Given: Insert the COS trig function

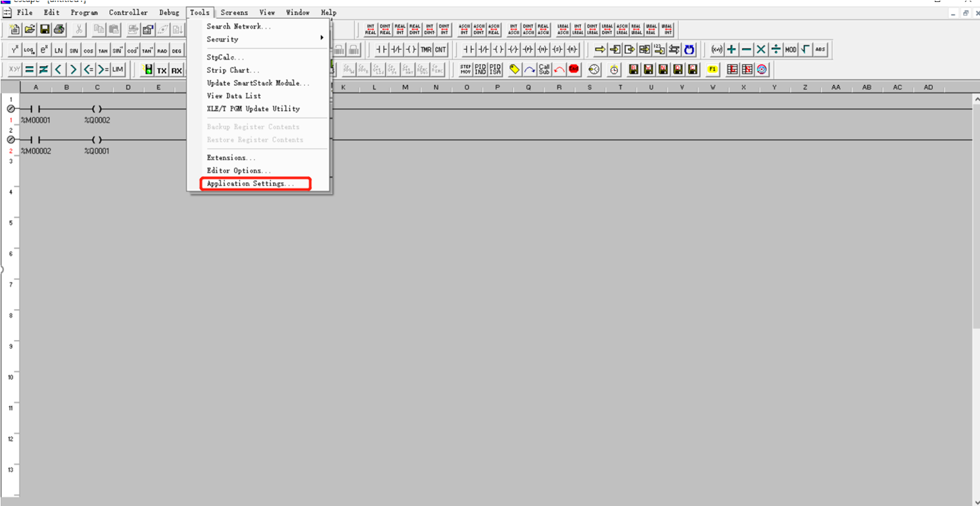Looking at the screenshot, I should (x=89, y=50).
